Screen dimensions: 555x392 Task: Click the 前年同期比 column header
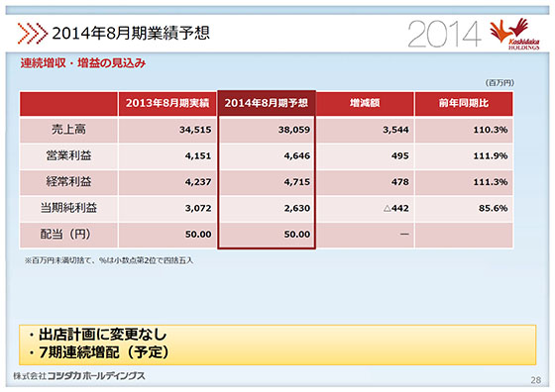pos(464,103)
